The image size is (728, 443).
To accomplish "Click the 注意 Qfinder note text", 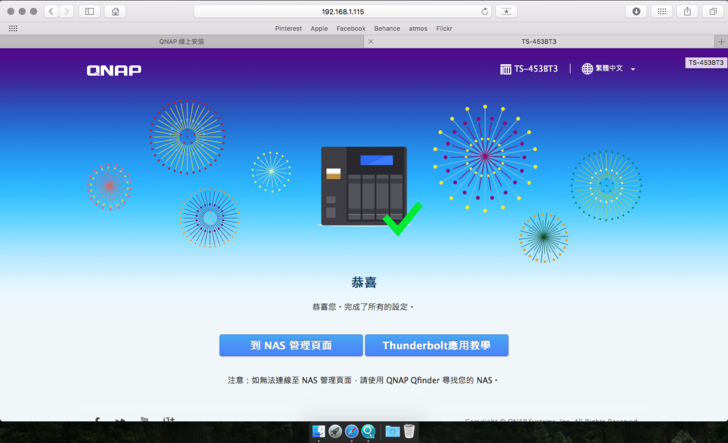I will point(363,380).
